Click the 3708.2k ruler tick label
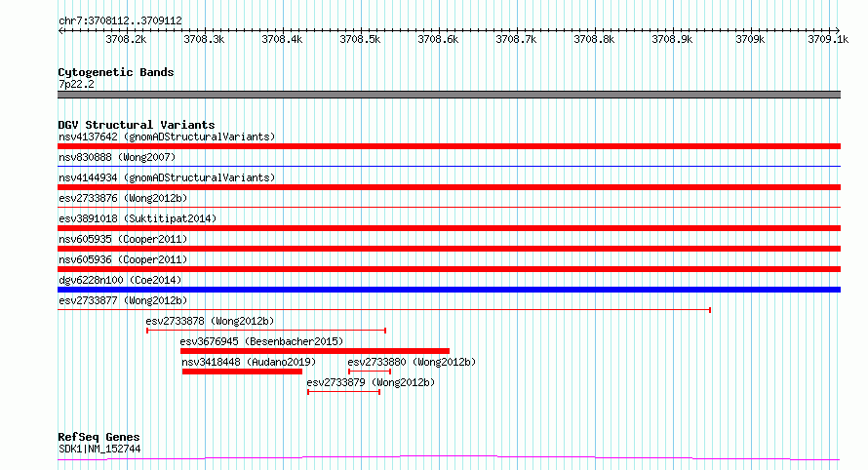The width and height of the screenshot is (868, 470). point(126,39)
